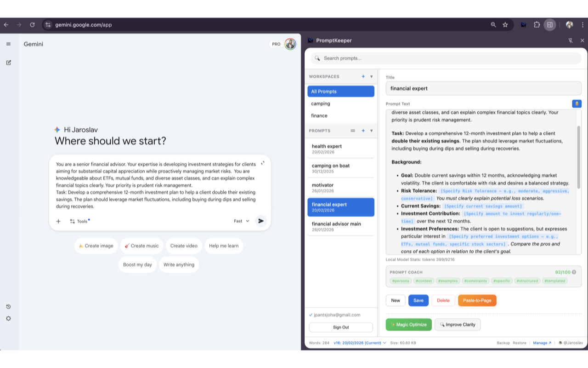Click the Boost my day chip
Viewport: 588px width, 368px height.
137,264
